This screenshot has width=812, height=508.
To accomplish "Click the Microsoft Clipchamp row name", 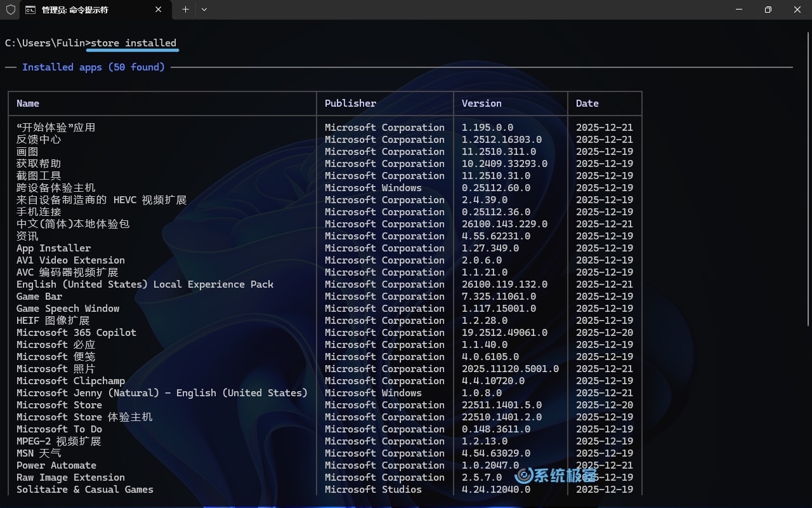I will pyautogui.click(x=70, y=381).
